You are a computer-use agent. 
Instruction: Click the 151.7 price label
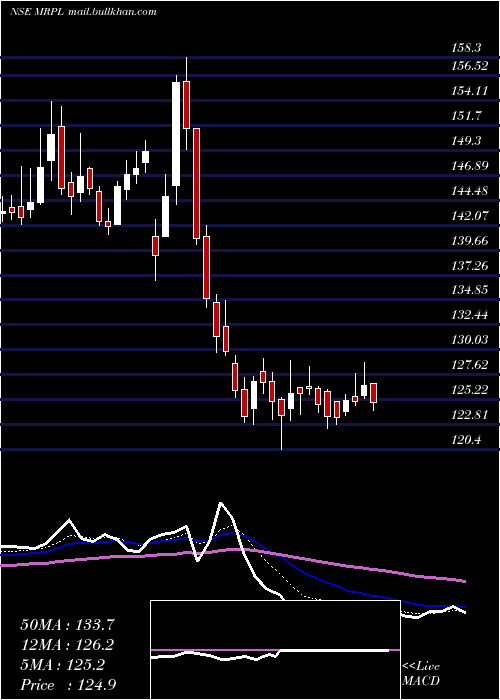[466, 116]
